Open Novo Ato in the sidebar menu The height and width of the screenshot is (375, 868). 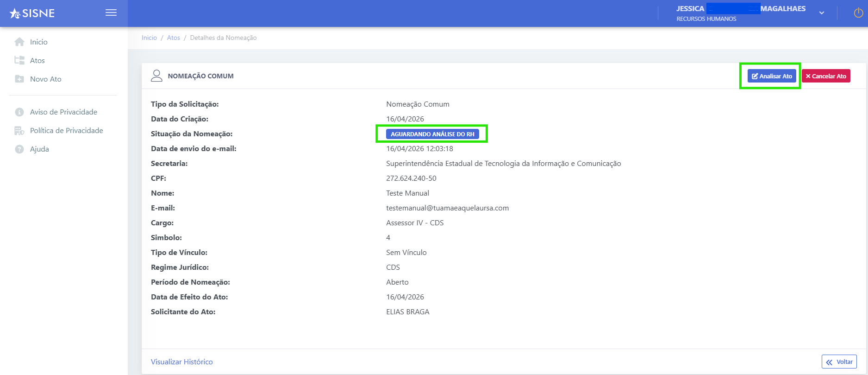[46, 79]
